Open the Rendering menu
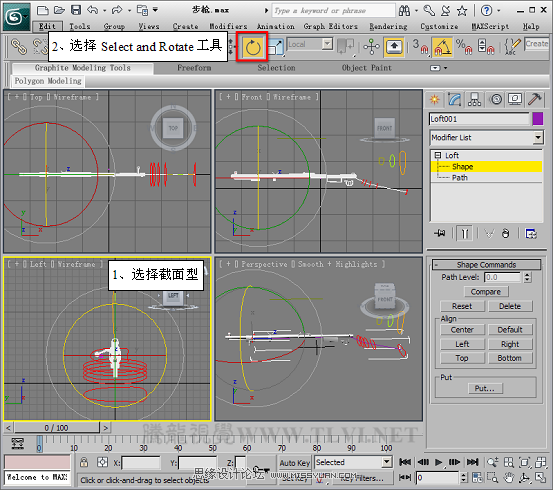 [388, 26]
